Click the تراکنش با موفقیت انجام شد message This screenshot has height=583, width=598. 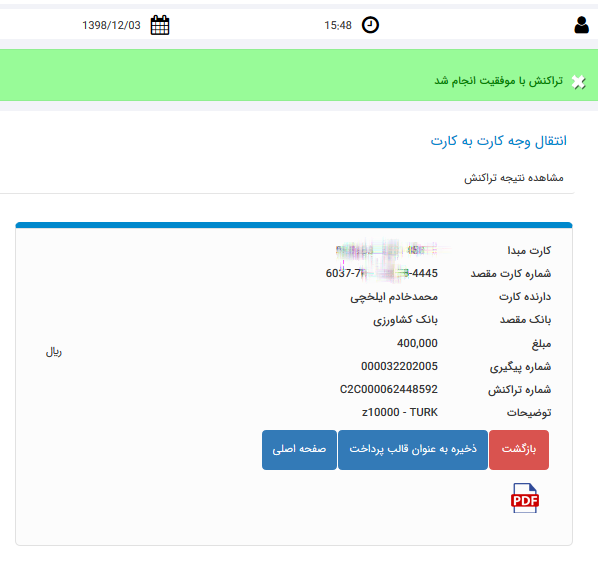(x=498, y=81)
